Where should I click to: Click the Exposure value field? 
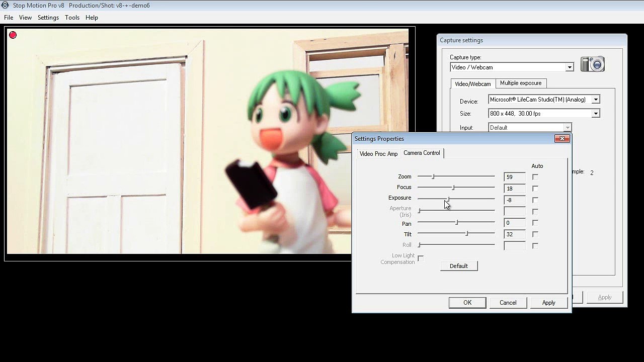pyautogui.click(x=514, y=200)
